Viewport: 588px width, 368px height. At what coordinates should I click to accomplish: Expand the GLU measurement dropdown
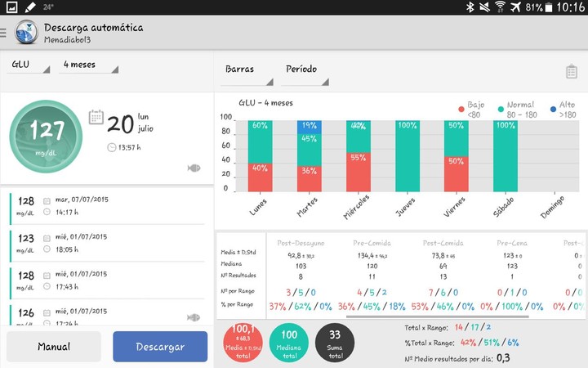(x=29, y=65)
